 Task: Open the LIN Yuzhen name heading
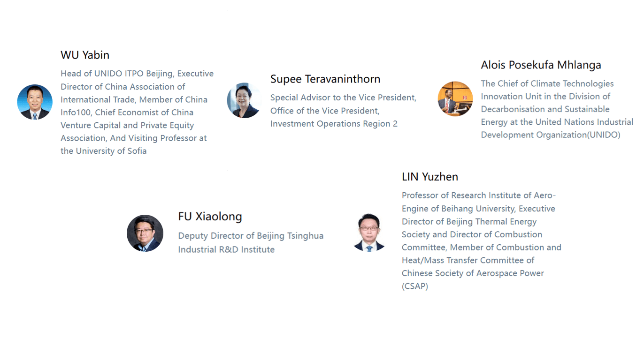(429, 177)
